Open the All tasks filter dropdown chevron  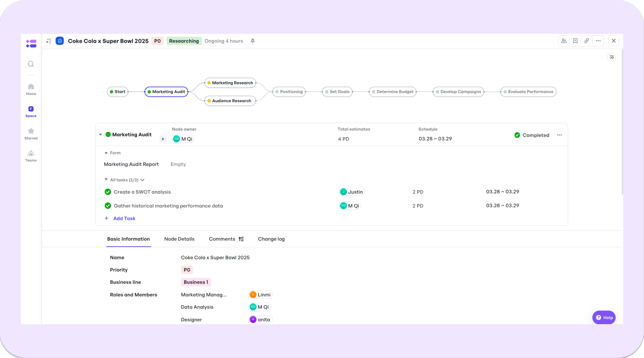[x=142, y=180]
